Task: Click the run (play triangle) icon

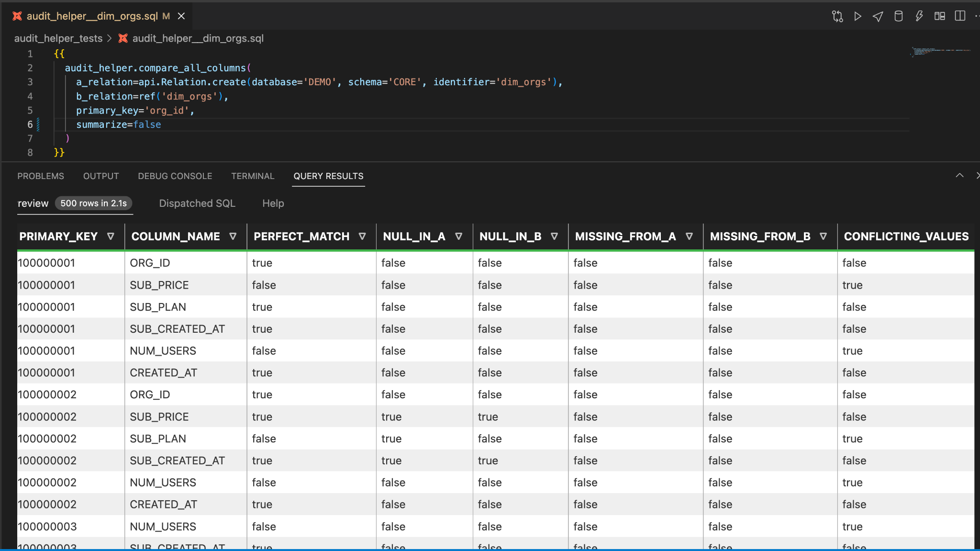Action: click(858, 16)
